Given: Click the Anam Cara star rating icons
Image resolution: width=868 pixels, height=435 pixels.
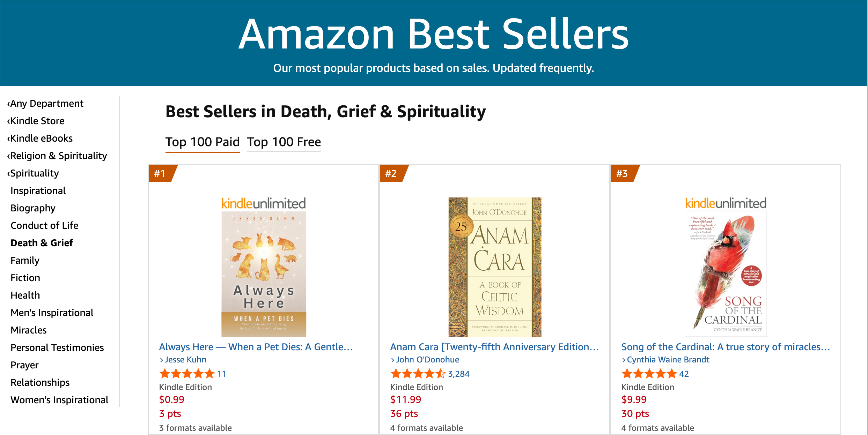Looking at the screenshot, I should coord(418,374).
